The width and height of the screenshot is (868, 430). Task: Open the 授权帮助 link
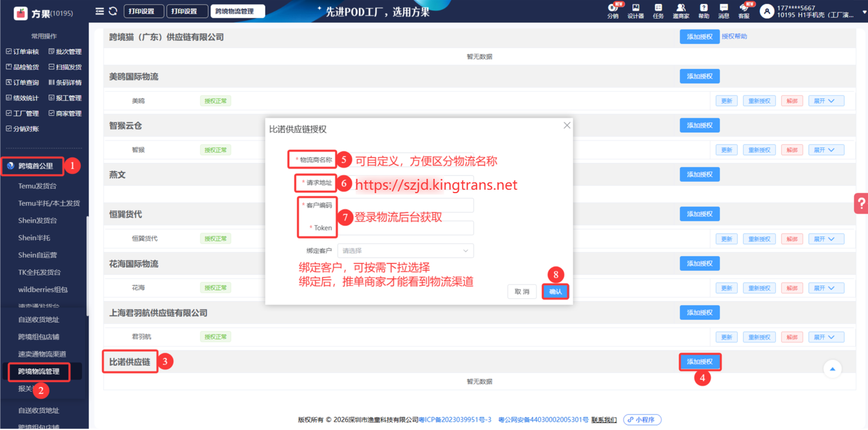click(734, 36)
